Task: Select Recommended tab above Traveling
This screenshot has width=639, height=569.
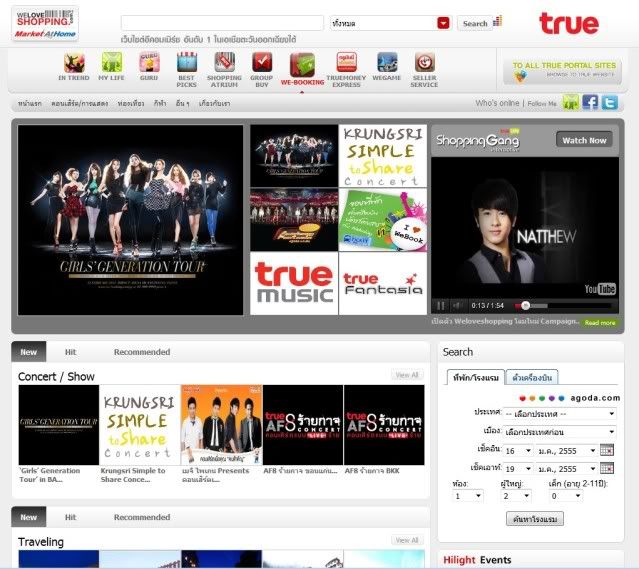Action: click(142, 517)
